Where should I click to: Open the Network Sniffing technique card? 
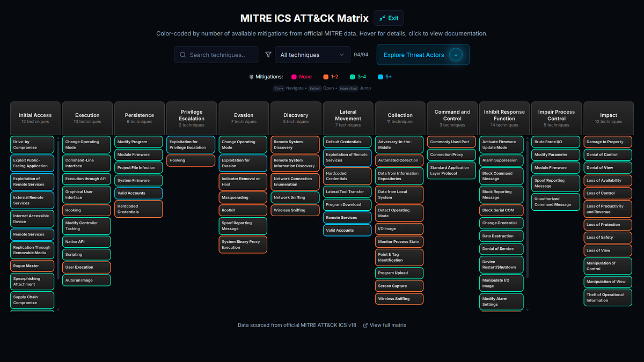coord(295,197)
